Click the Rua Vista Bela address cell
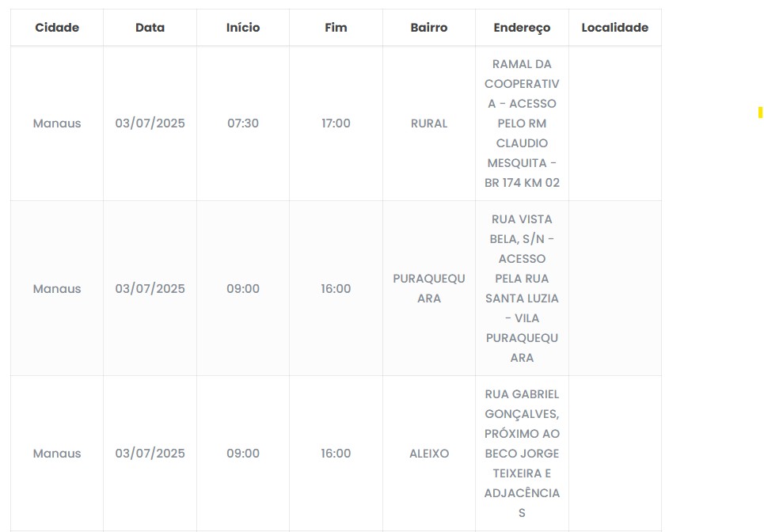Viewport: 764px width, 532px height. point(522,288)
